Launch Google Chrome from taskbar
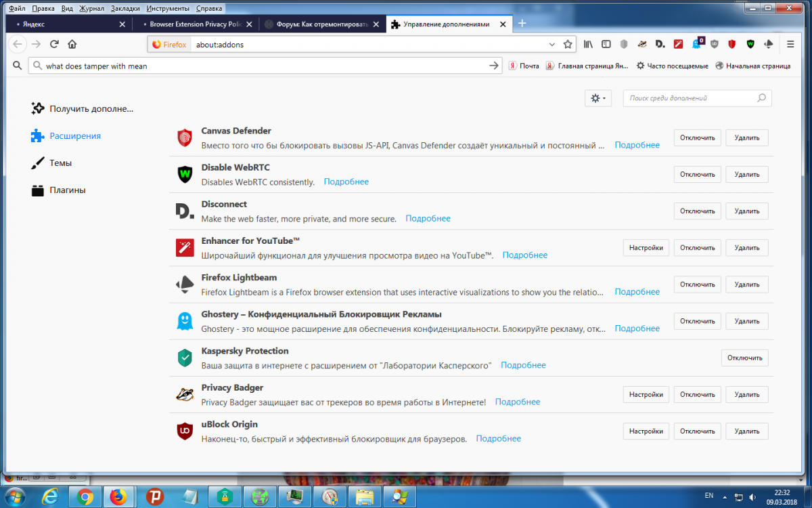This screenshot has height=508, width=812. [x=85, y=496]
